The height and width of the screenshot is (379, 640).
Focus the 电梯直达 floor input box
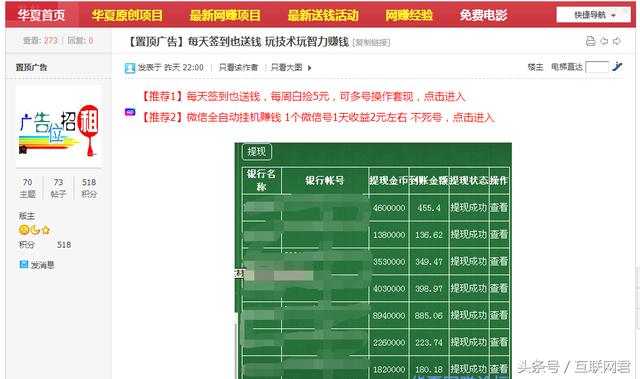597,67
